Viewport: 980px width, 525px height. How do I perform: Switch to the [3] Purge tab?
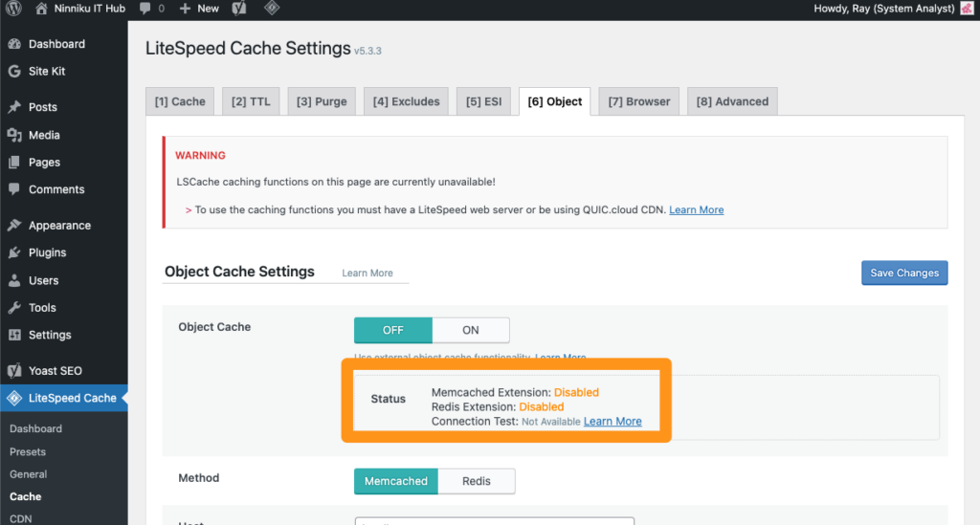tap(322, 101)
